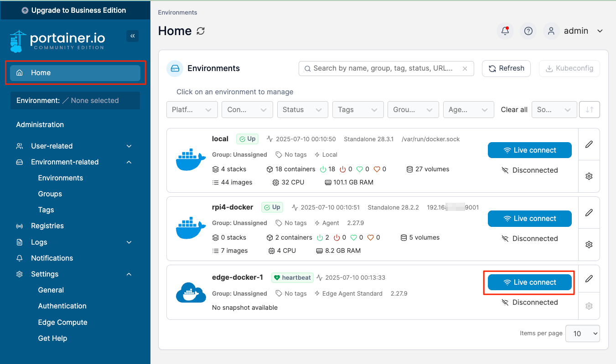Collapse the Settings sidebar section

coord(129,274)
